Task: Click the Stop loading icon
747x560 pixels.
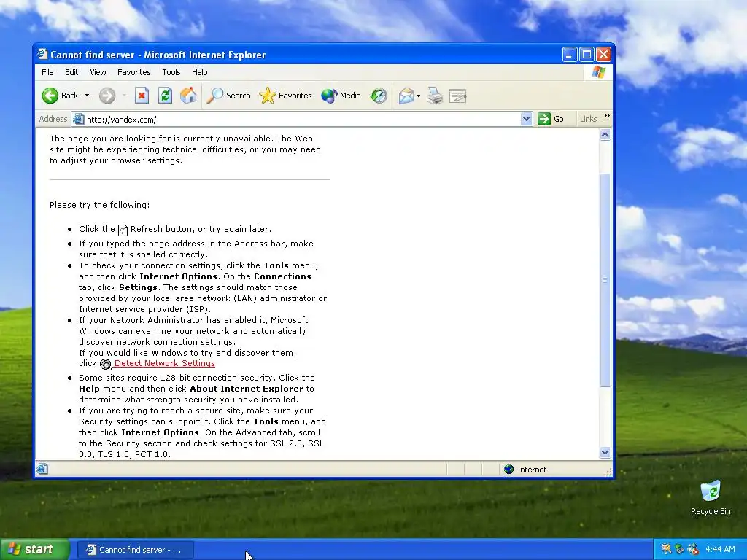Action: coord(142,96)
